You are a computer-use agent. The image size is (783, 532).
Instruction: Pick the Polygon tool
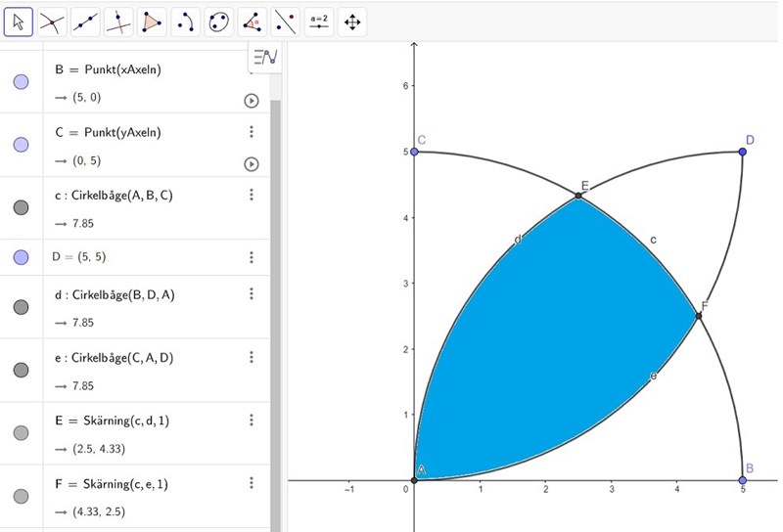click(x=151, y=21)
